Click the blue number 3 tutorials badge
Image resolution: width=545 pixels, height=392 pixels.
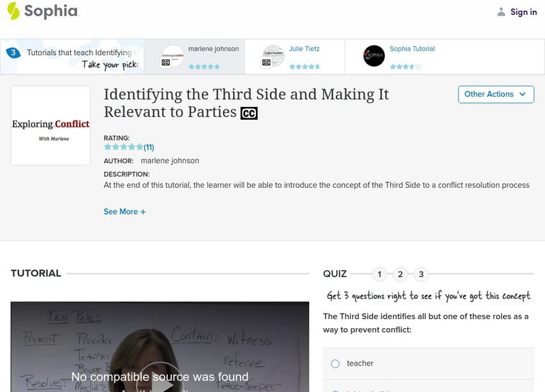point(13,53)
